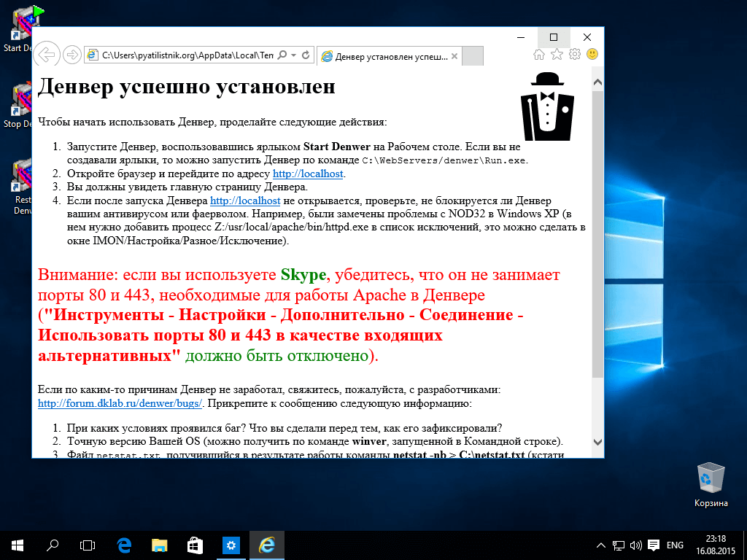Open the Home page icon

point(539,55)
